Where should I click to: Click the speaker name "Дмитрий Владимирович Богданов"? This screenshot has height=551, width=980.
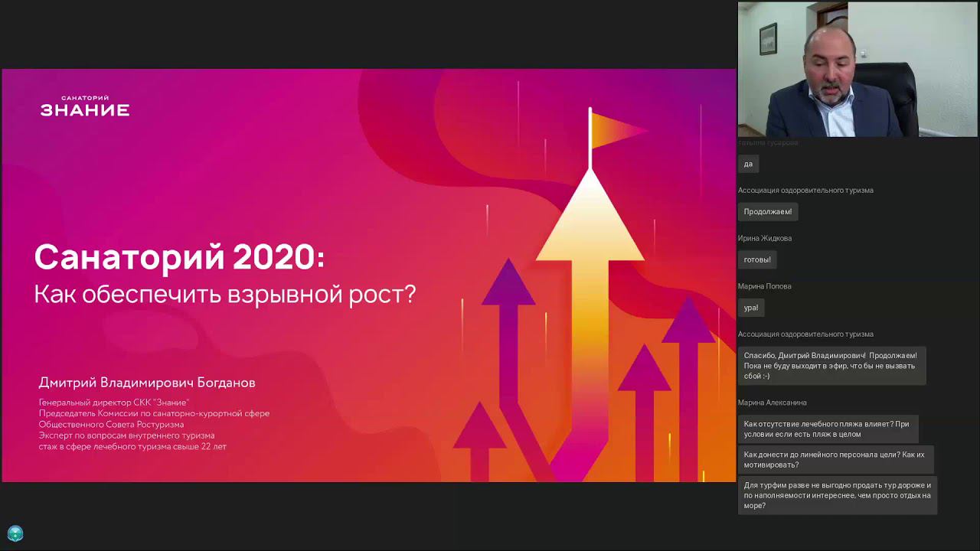pyautogui.click(x=147, y=383)
